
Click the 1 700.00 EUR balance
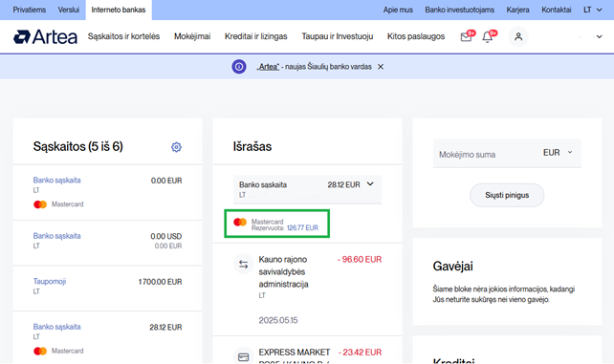coord(160,282)
